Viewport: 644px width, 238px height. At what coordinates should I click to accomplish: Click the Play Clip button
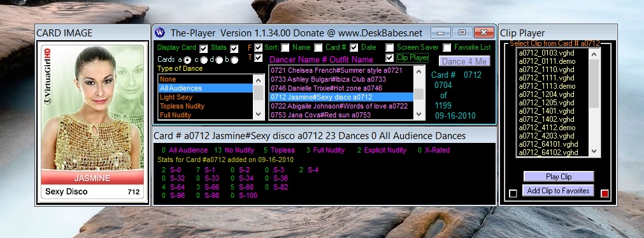pos(559,176)
